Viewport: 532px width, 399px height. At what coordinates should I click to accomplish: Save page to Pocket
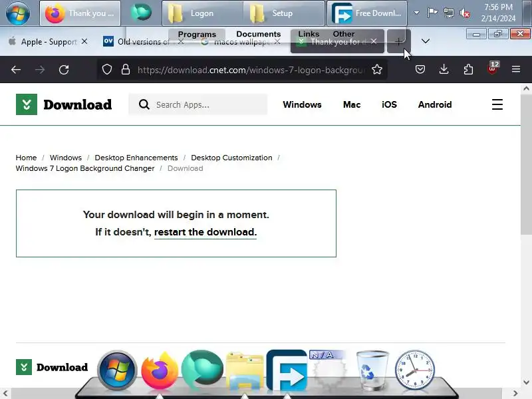[x=420, y=70]
